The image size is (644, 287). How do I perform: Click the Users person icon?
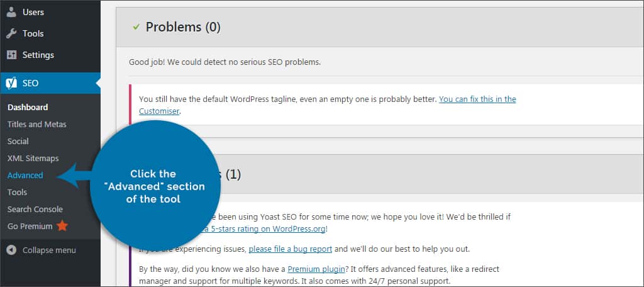(11, 12)
